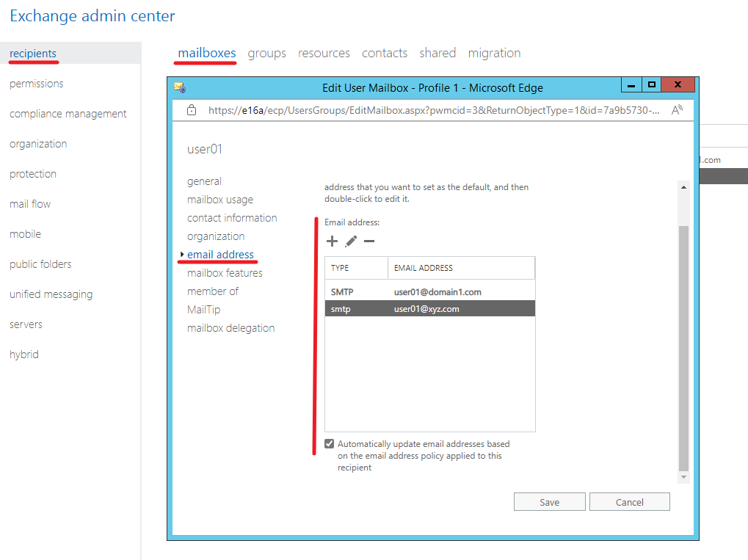Open compliance management in left navigation
748x560 pixels.
click(68, 114)
